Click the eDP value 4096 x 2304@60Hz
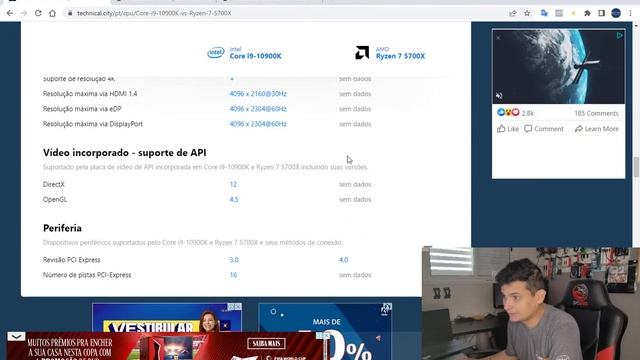The image size is (640, 360). [258, 109]
